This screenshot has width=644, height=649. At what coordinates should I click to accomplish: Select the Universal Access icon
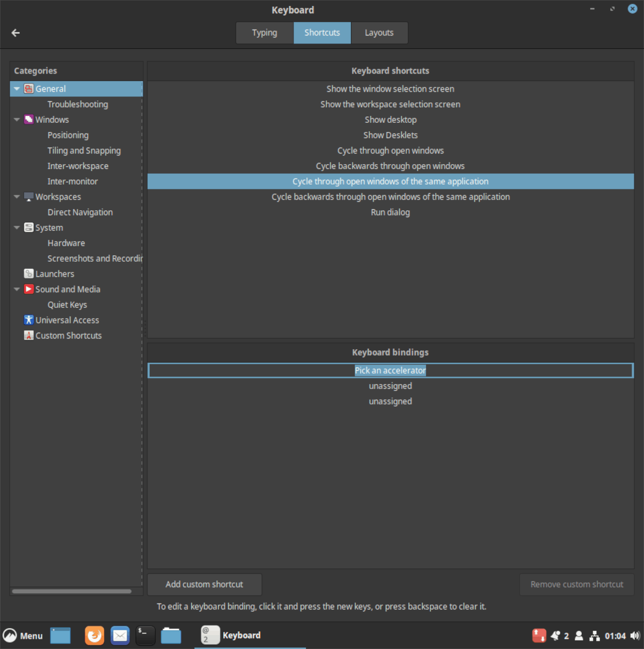[28, 320]
